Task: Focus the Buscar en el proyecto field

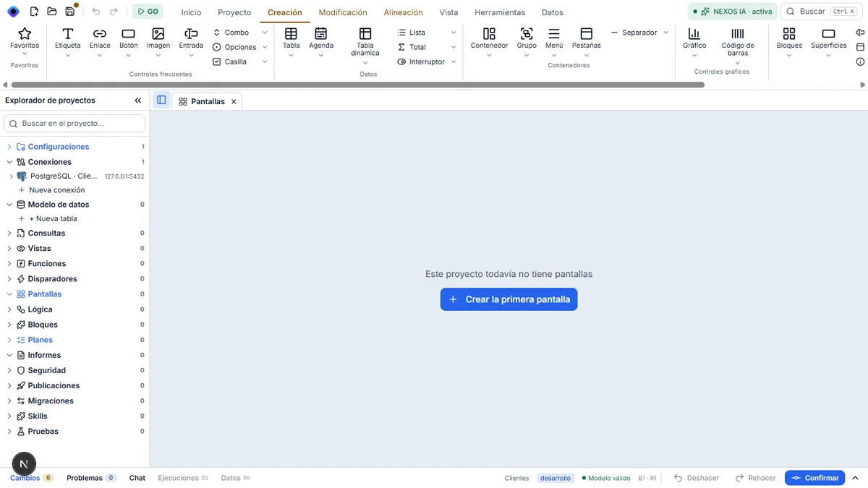Action: click(75, 124)
